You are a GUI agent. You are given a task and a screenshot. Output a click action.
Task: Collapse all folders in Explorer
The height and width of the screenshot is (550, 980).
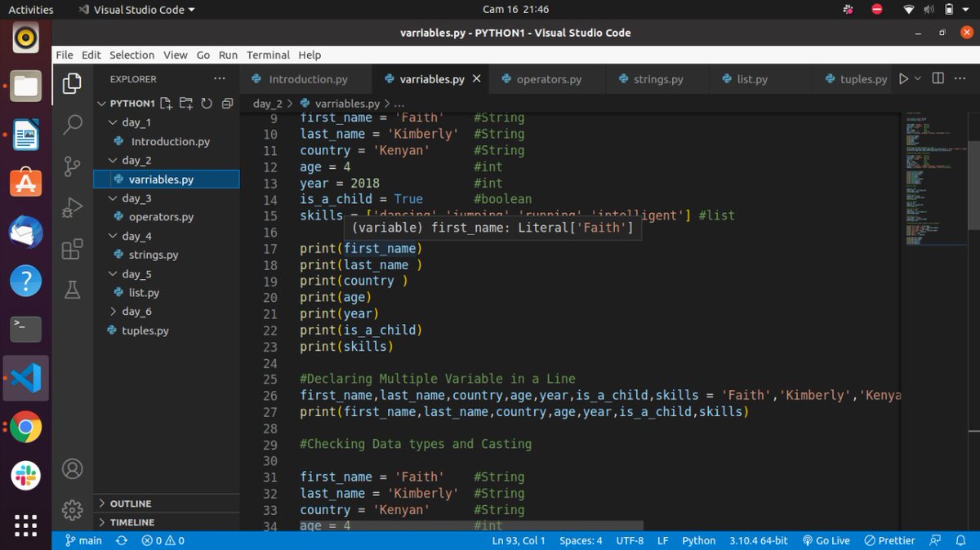(227, 104)
